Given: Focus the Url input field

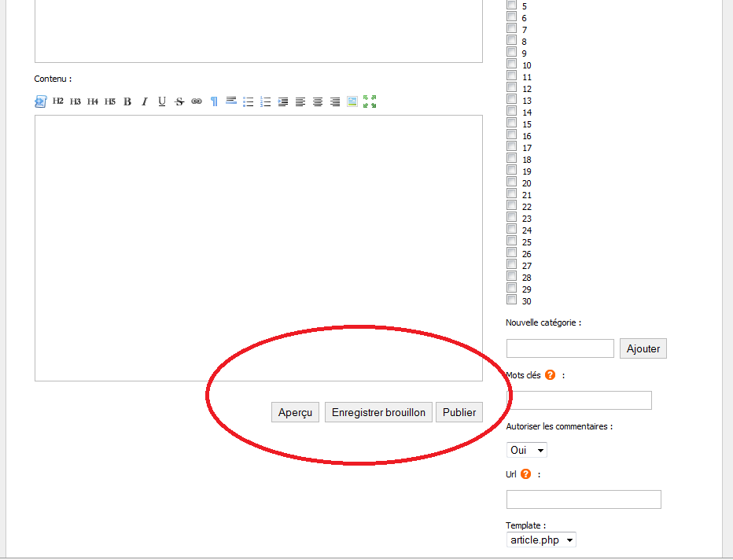Looking at the screenshot, I should click(584, 499).
